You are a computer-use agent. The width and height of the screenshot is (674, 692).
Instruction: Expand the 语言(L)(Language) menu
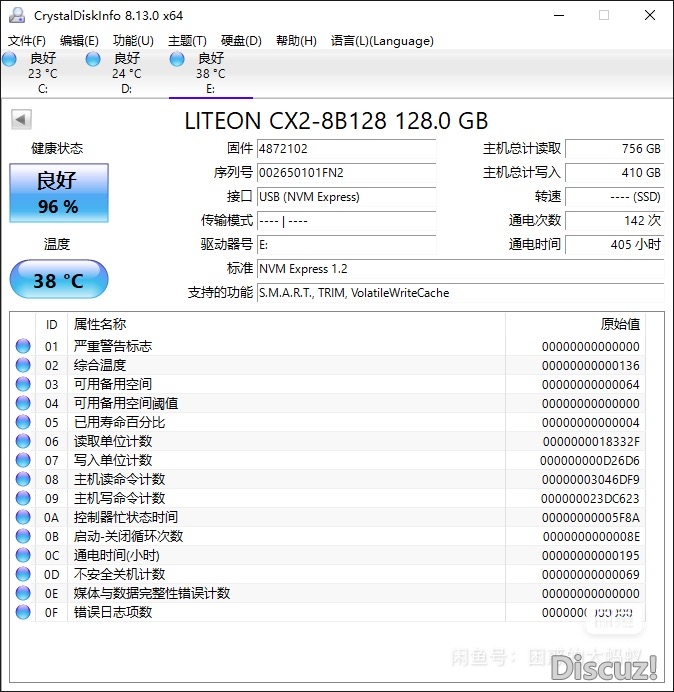pos(382,41)
